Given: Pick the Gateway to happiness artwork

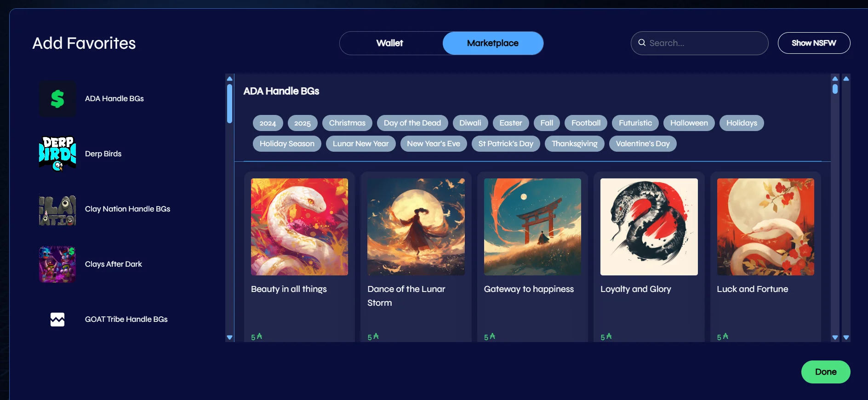Looking at the screenshot, I should pyautogui.click(x=532, y=227).
